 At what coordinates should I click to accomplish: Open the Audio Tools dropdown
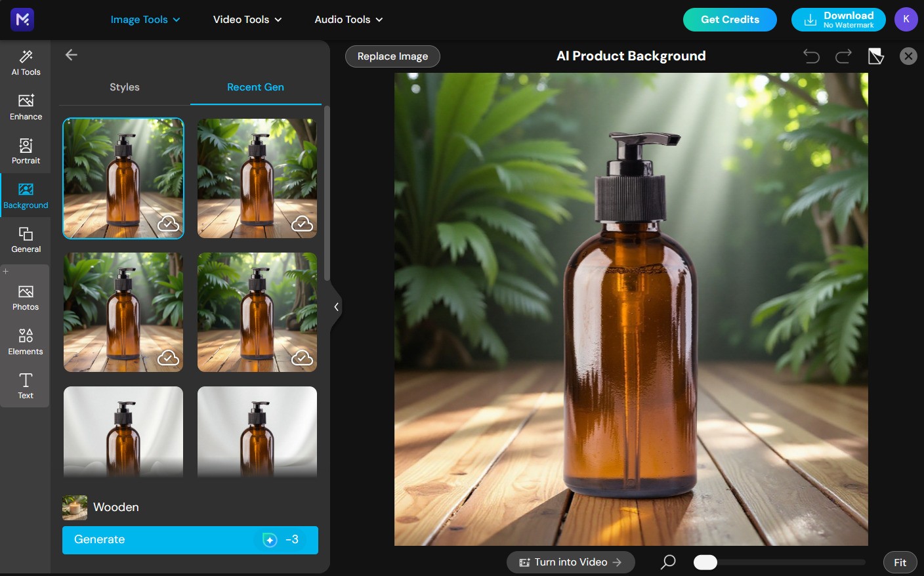pyautogui.click(x=348, y=20)
